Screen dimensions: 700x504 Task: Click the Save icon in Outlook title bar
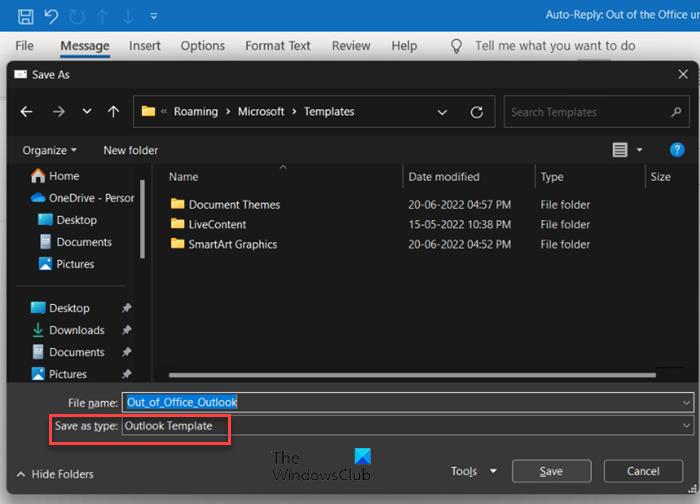point(26,16)
